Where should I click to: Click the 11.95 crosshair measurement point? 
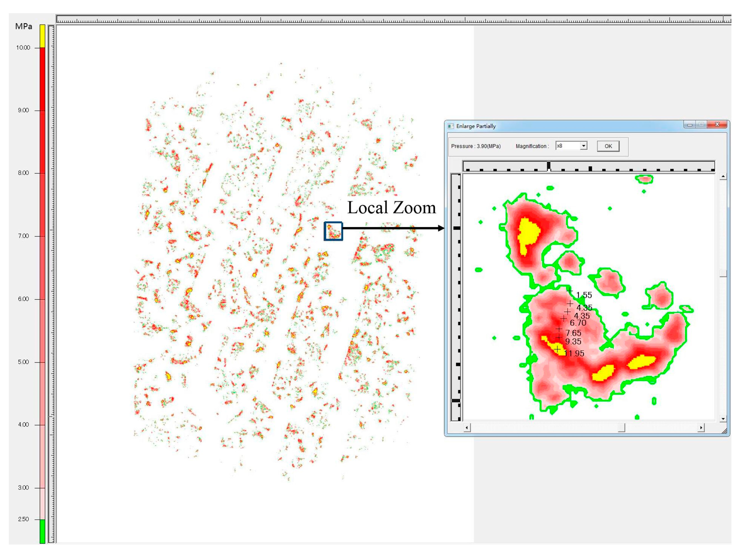(557, 349)
